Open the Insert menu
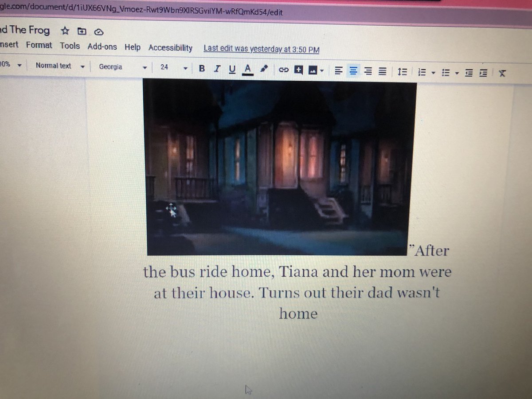 point(9,44)
